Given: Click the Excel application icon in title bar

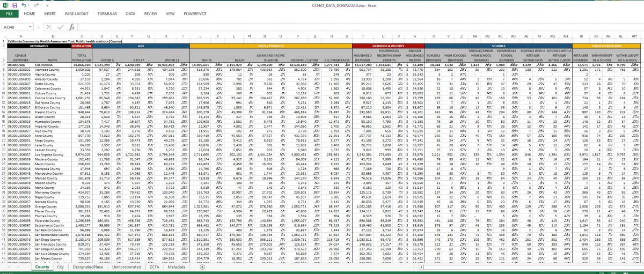Looking at the screenshot, I should pos(5,4).
